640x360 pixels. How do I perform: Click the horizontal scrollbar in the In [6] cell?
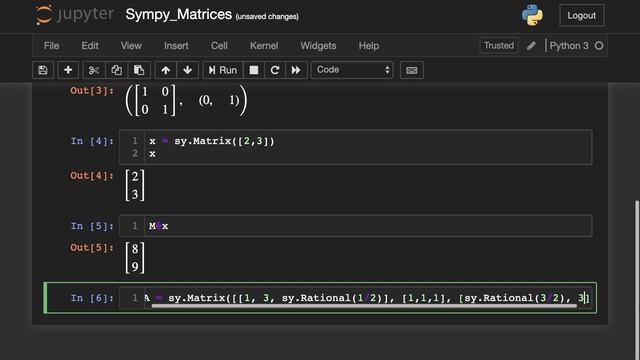(364, 306)
